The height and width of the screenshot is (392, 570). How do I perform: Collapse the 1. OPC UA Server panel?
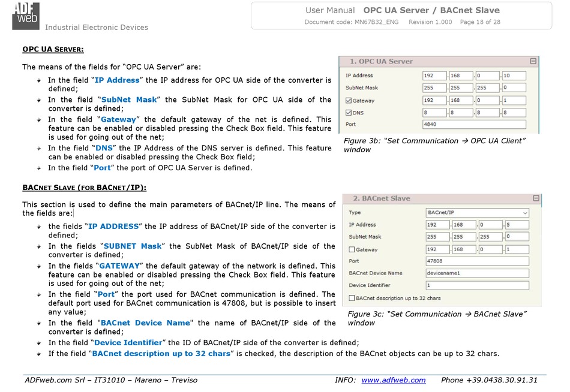tap(533, 61)
